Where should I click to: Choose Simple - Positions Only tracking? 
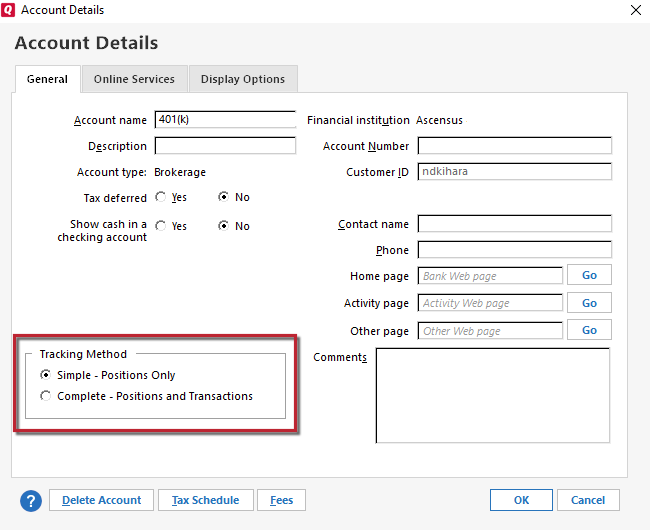click(x=46, y=375)
